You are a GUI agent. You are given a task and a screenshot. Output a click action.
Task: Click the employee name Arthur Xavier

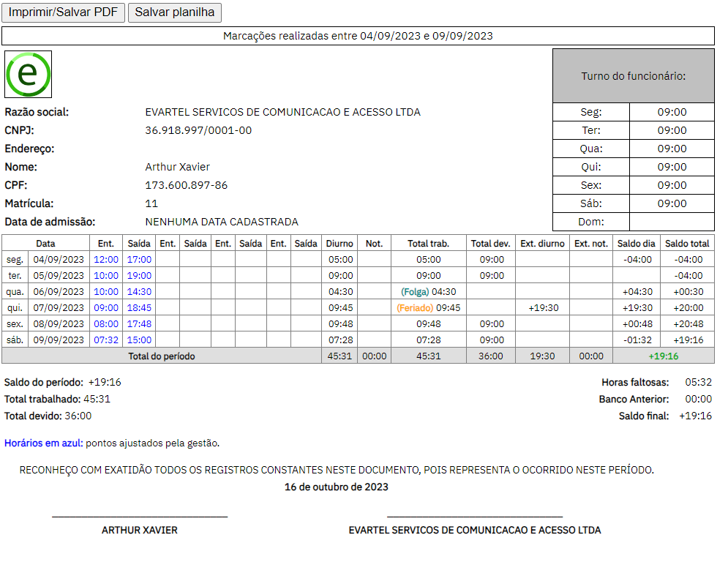click(177, 167)
